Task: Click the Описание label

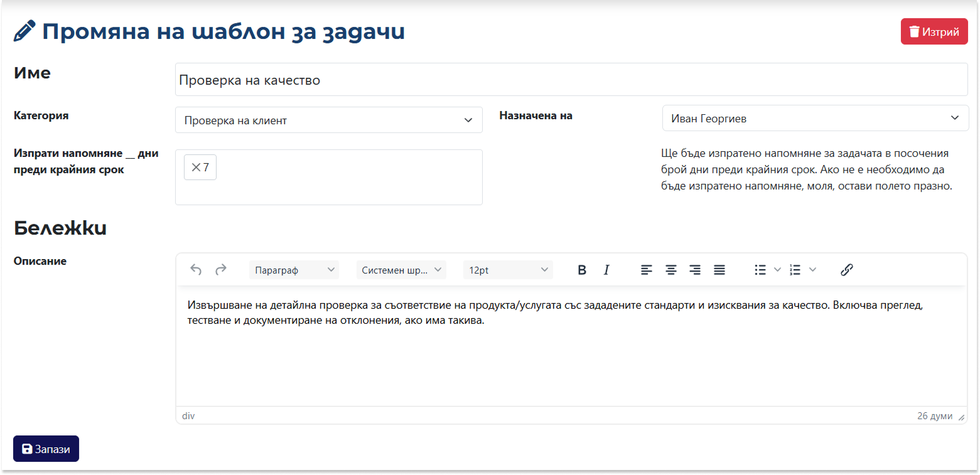Action: pos(40,260)
